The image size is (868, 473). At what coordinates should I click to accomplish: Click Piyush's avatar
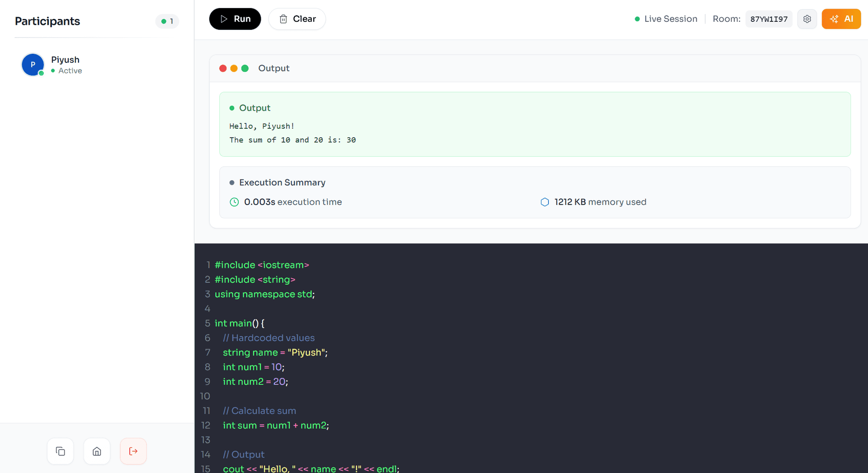coord(33,65)
